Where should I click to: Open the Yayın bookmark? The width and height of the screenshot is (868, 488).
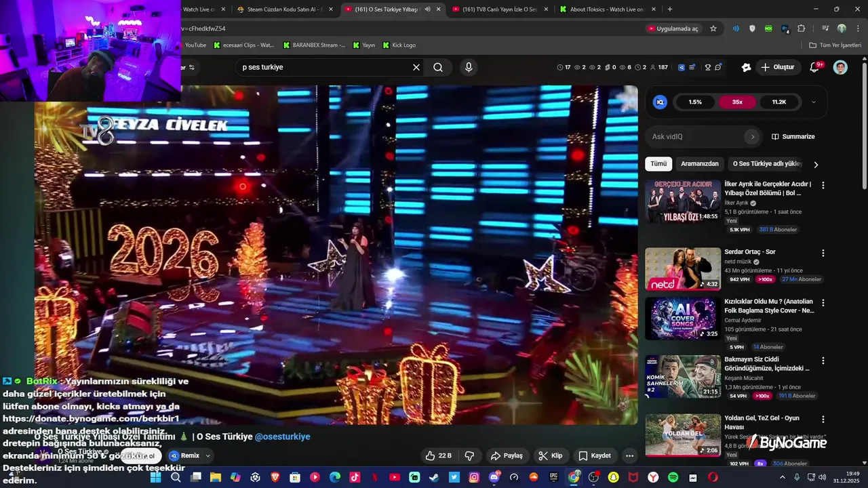click(x=363, y=45)
